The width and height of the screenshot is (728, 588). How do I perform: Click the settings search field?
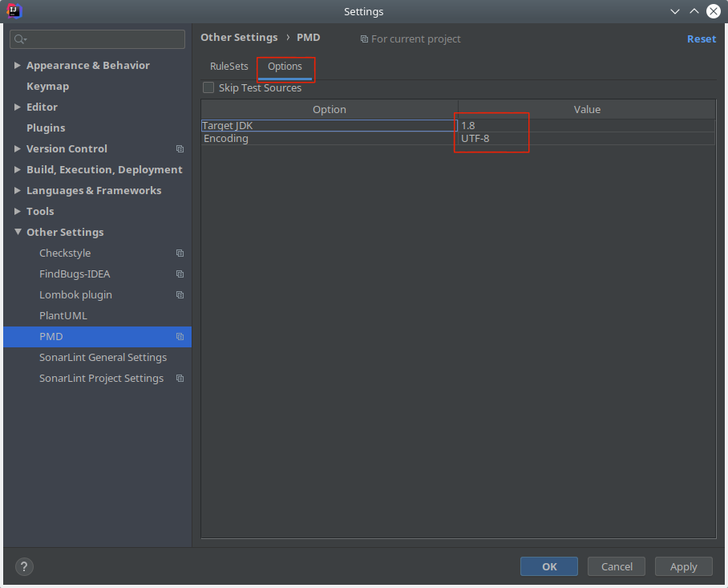coord(104,39)
